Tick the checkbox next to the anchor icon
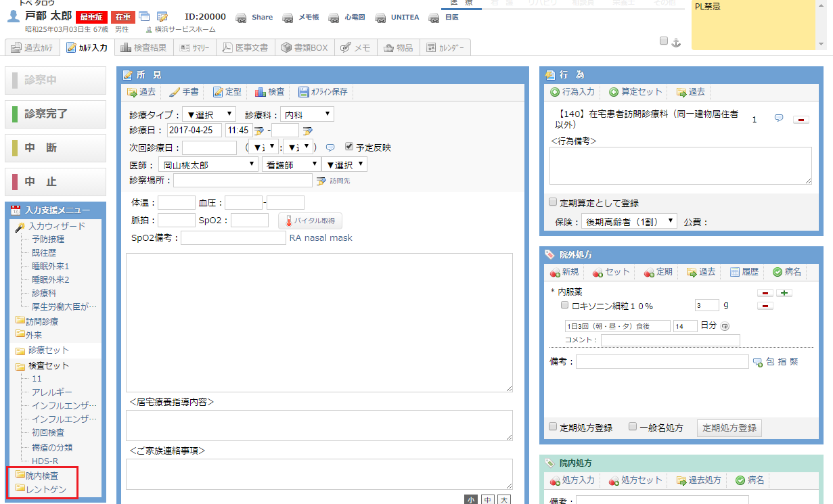Screen dimensions: 833x504 664,41
